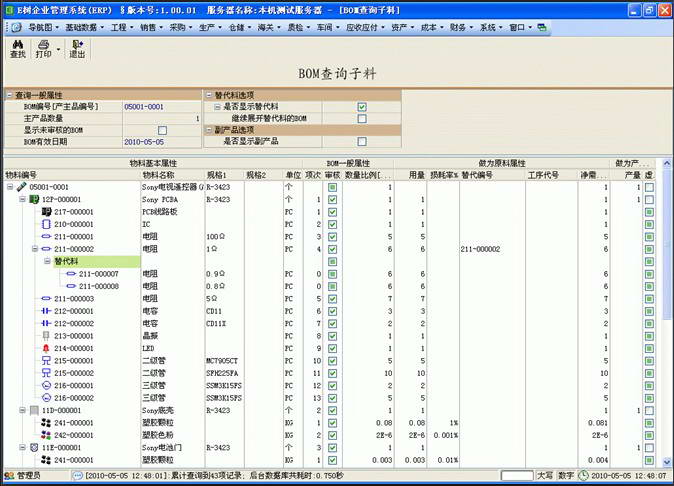Select the 212-000002 capacitor icon
This screenshot has width=674, height=486.
[x=46, y=324]
